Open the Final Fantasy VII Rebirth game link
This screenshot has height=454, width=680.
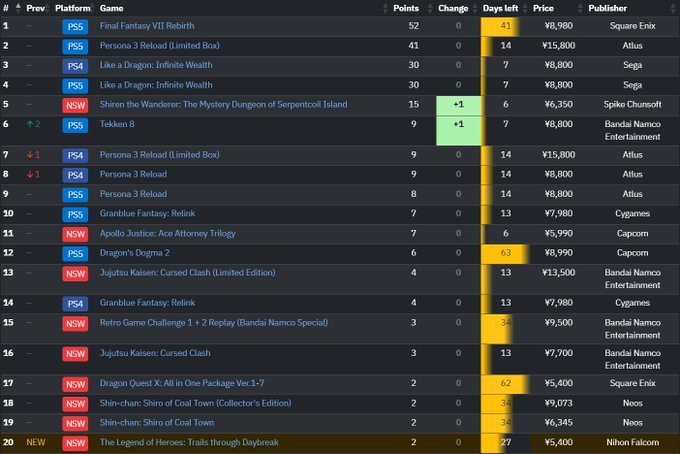(x=147, y=26)
